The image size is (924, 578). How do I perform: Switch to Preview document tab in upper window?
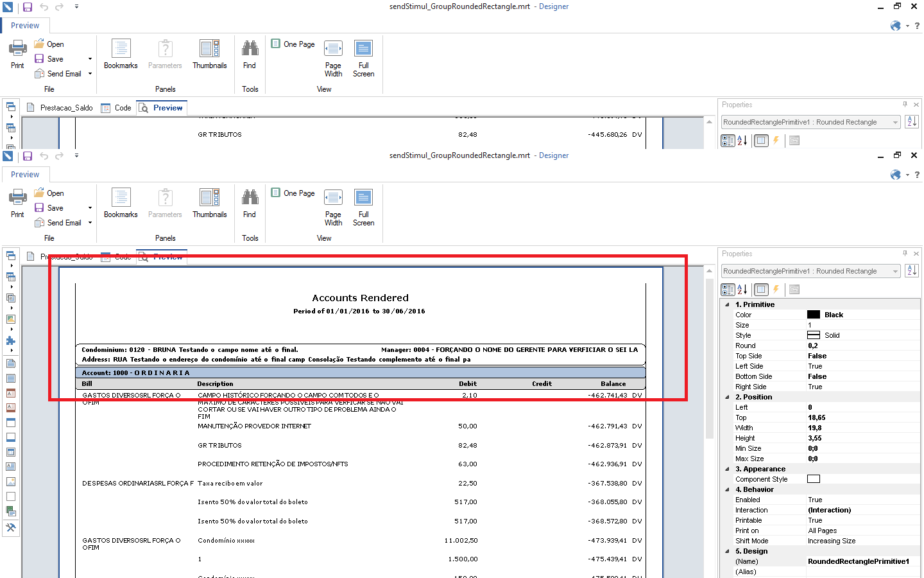[x=161, y=108]
